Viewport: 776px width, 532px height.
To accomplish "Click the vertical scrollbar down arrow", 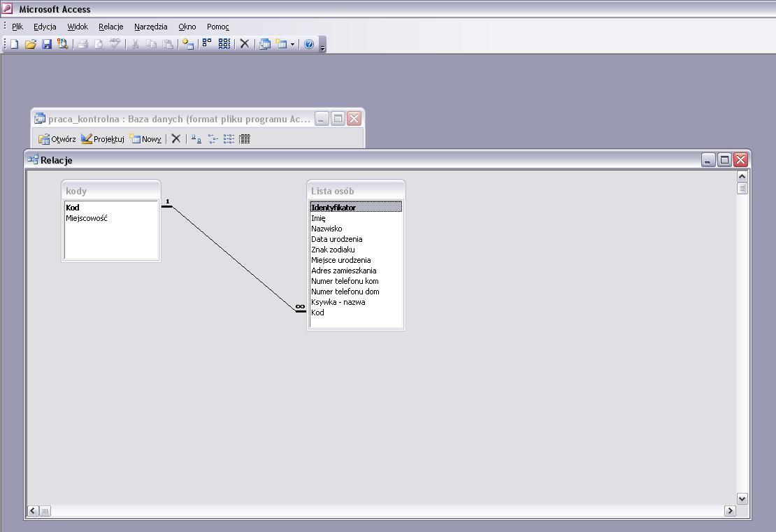I will tap(742, 499).
